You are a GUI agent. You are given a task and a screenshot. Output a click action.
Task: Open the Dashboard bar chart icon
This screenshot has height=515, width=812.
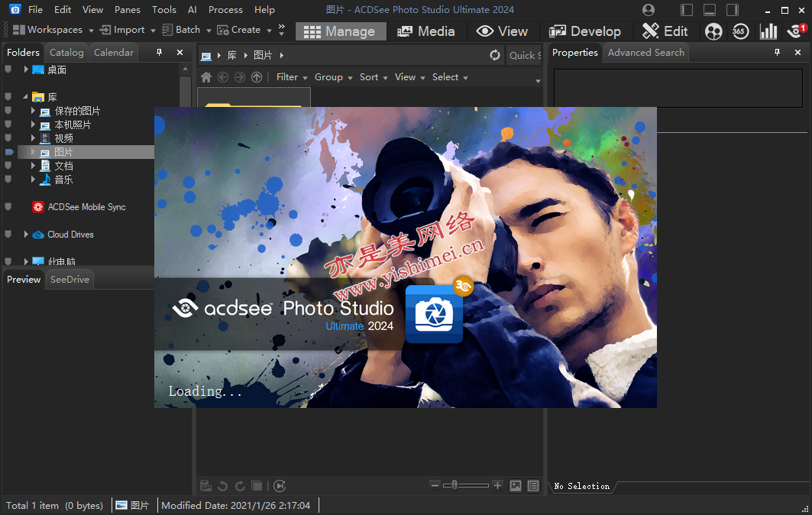[768, 31]
